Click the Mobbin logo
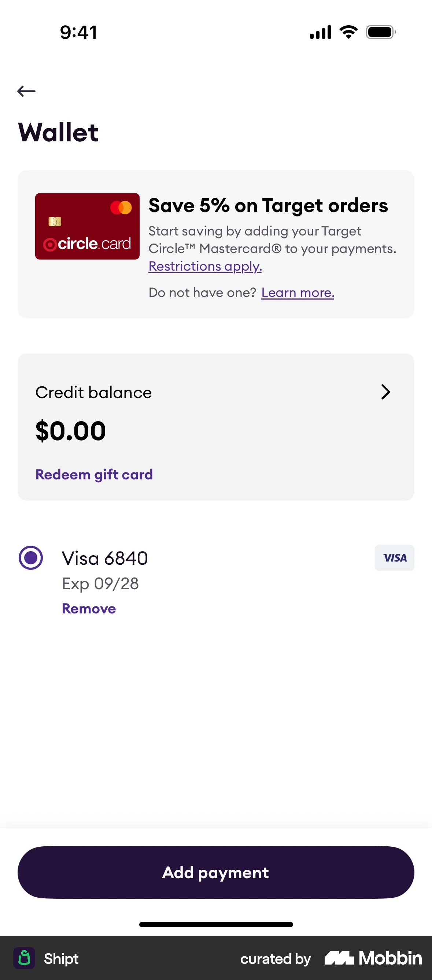The image size is (432, 980). pos(373,958)
